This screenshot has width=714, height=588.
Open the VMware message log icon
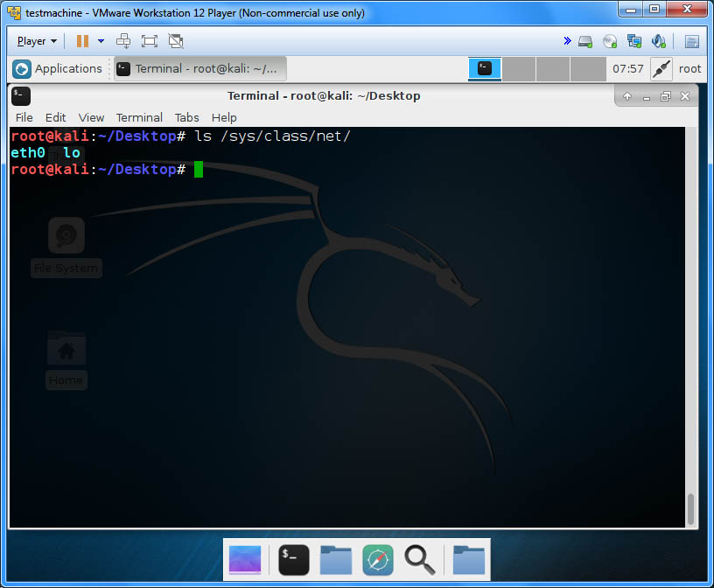[x=691, y=41]
